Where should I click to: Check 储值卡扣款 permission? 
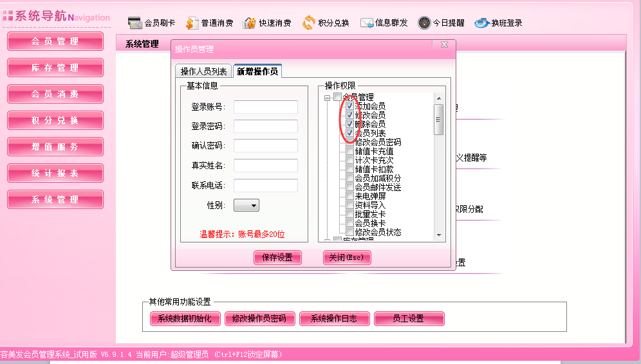click(350, 169)
